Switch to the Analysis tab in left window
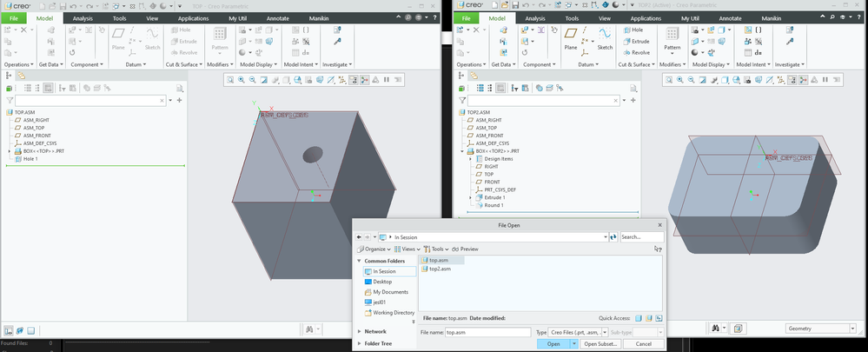The width and height of the screenshot is (868, 352). click(83, 17)
